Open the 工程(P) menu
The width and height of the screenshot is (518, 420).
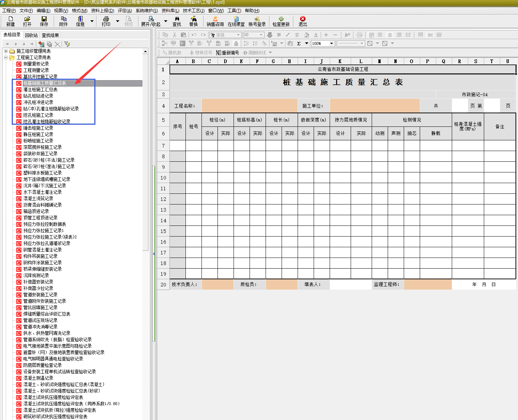(x=9, y=11)
